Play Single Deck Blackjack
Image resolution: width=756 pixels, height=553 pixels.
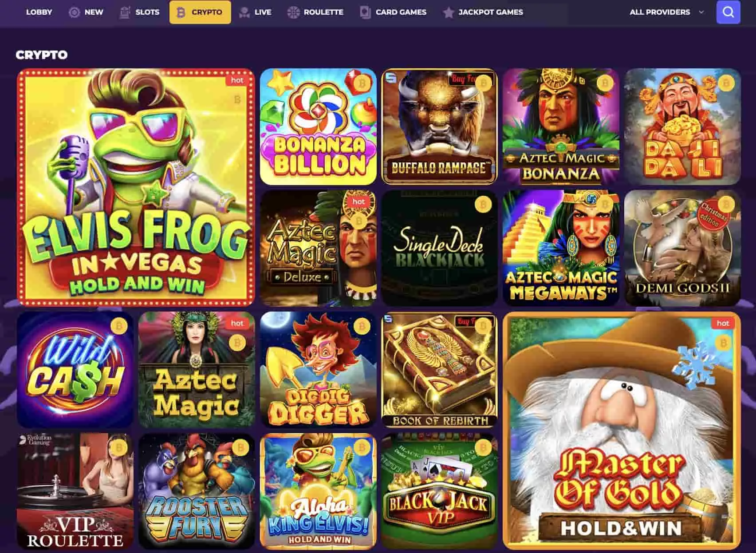pos(439,248)
